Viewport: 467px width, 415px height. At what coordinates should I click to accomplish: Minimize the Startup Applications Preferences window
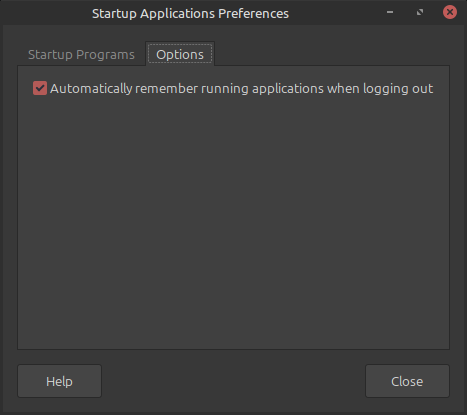pyautogui.click(x=390, y=12)
